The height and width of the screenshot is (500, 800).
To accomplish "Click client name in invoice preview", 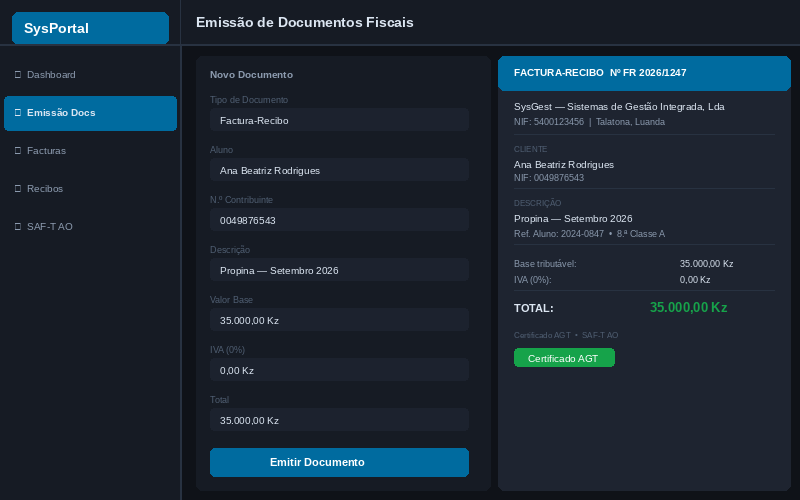I will (x=564, y=165).
